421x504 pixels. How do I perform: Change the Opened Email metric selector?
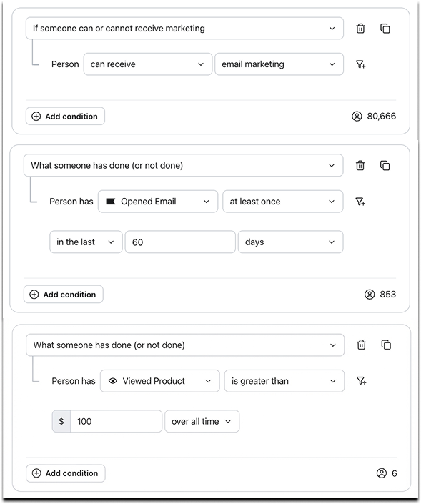[x=158, y=202]
